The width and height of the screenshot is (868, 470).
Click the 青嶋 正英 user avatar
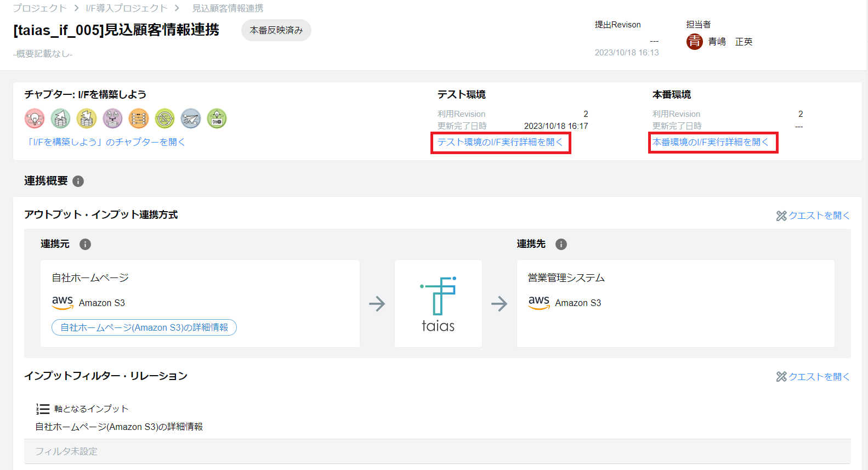coord(695,42)
